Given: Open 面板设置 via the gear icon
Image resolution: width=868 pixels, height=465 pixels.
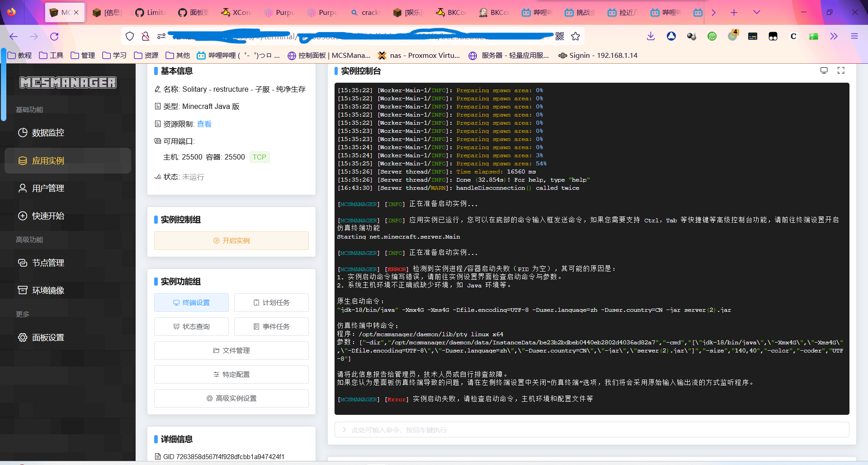Looking at the screenshot, I should [23, 338].
